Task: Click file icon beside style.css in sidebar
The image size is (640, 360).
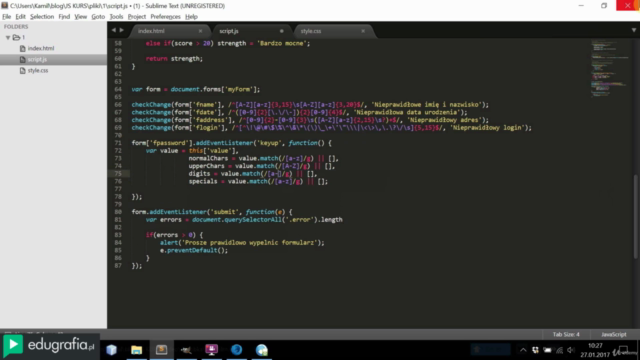Action: 23,71
